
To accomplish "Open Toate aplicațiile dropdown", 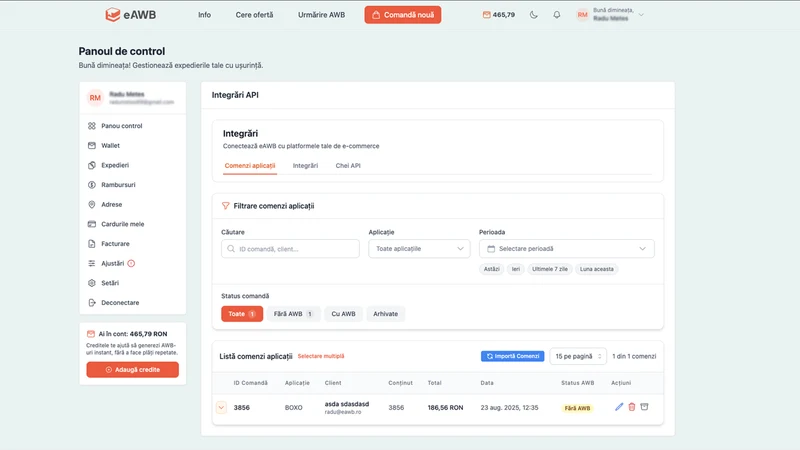I will [x=419, y=248].
